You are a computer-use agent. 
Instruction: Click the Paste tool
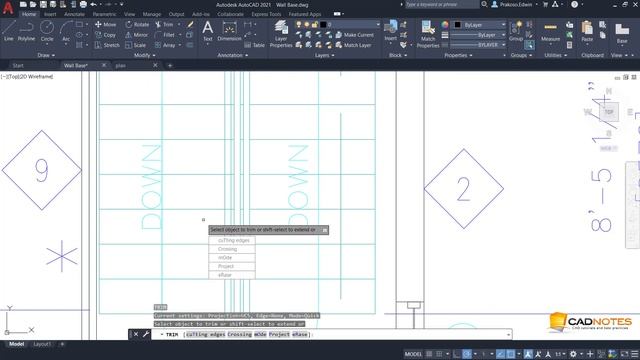pyautogui.click(x=587, y=32)
